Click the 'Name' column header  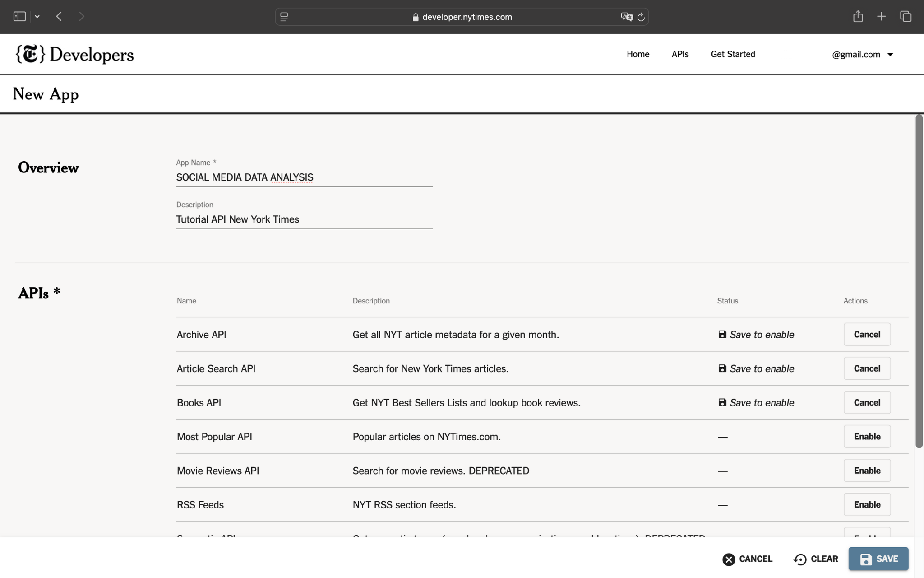(186, 301)
